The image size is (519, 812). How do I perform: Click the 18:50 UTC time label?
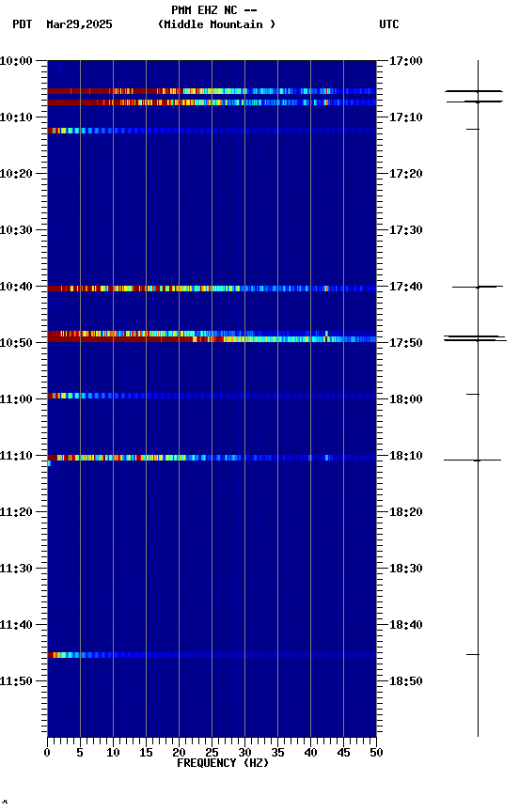click(x=406, y=681)
